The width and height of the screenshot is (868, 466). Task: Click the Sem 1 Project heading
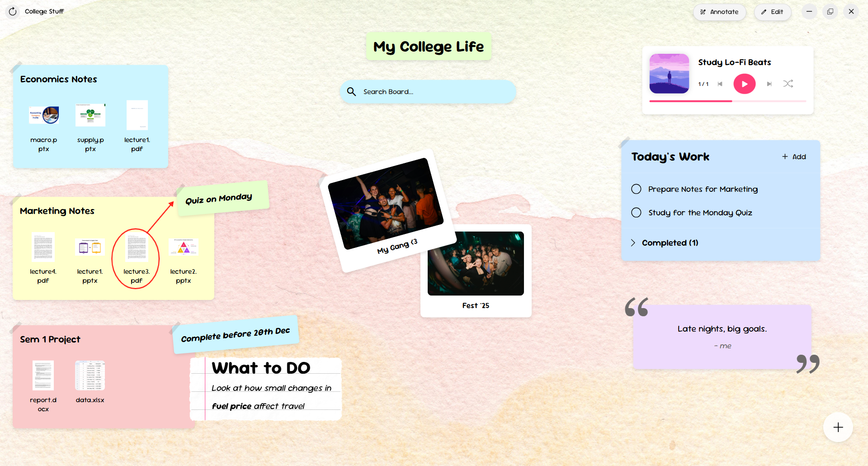(x=50, y=339)
